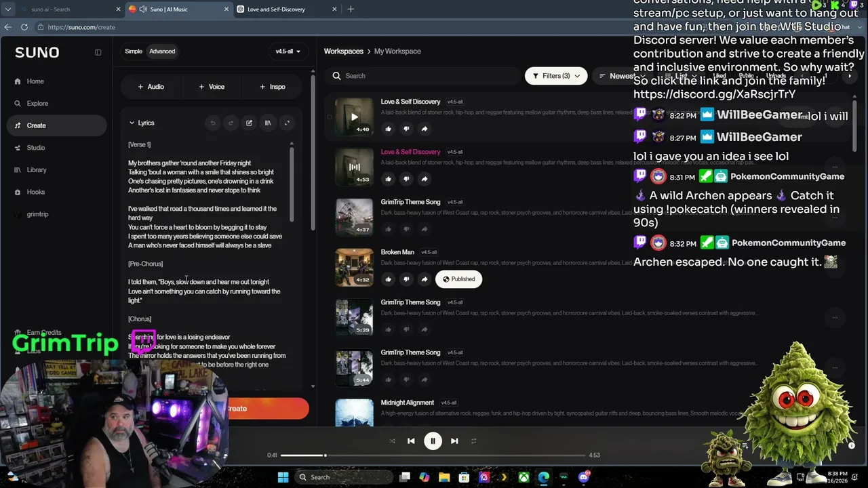
Task: Like the first Love & Self Discovery song
Action: tap(388, 129)
